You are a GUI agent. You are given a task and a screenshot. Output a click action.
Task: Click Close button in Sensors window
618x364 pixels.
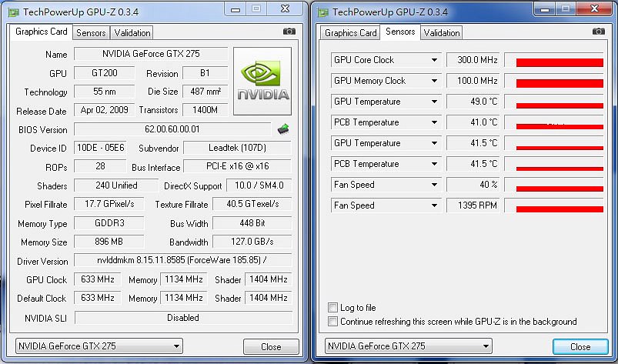[x=580, y=346]
